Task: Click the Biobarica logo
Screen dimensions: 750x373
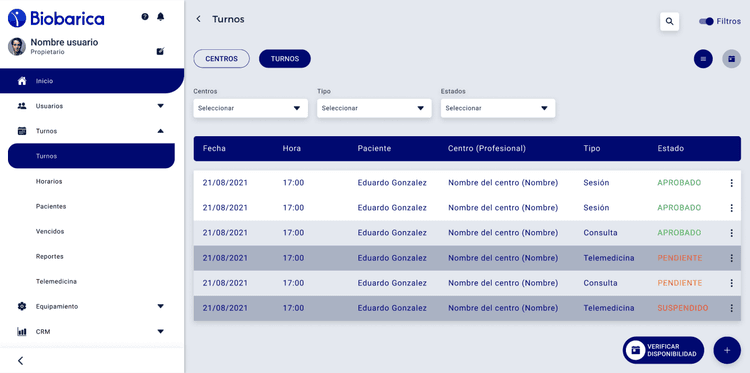Action: tap(56, 18)
